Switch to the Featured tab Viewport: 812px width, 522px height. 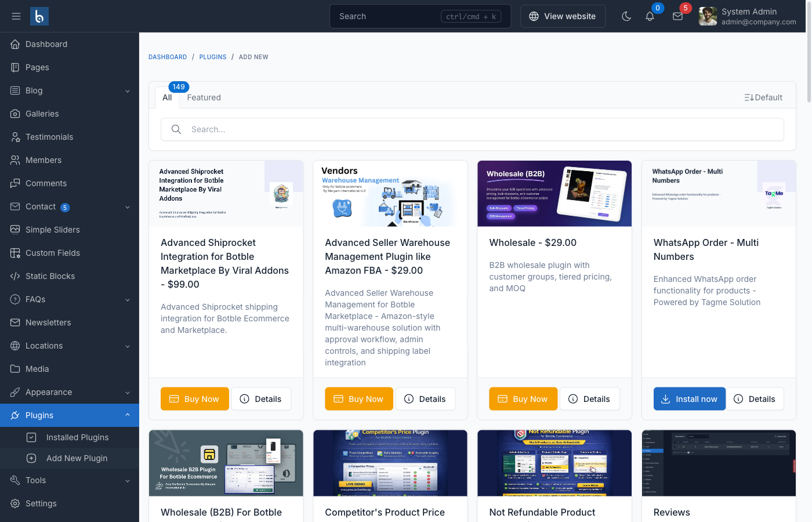click(x=204, y=97)
